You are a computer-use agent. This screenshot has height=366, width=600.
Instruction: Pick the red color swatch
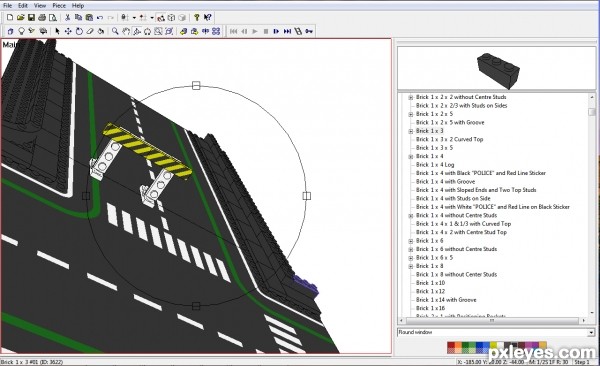(451, 345)
